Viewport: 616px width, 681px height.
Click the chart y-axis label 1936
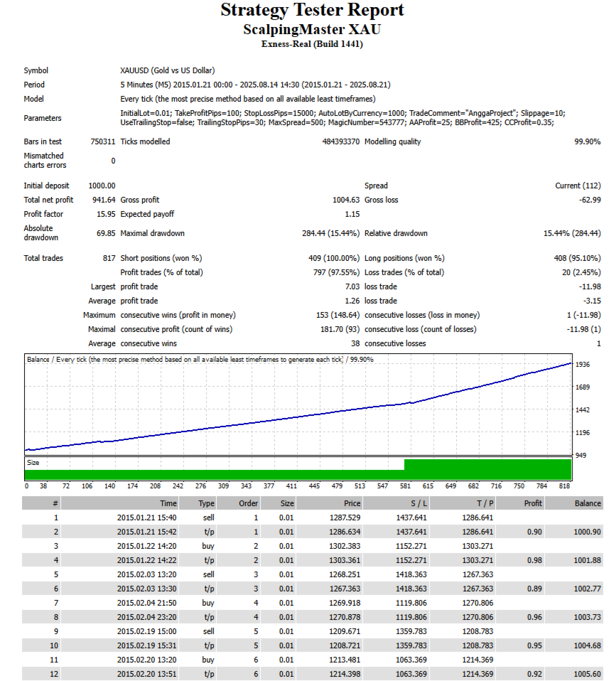point(583,365)
